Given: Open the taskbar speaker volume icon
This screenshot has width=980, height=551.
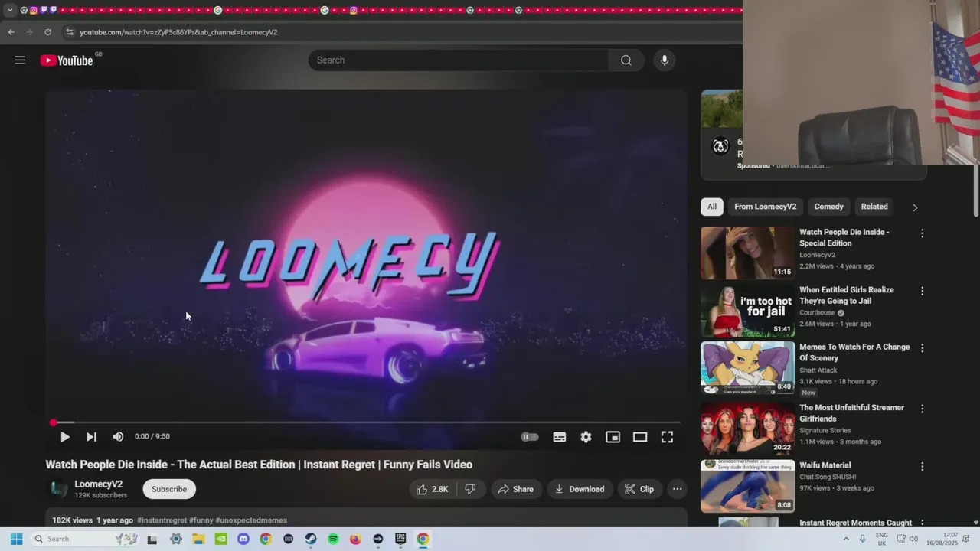Looking at the screenshot, I should pos(913,539).
